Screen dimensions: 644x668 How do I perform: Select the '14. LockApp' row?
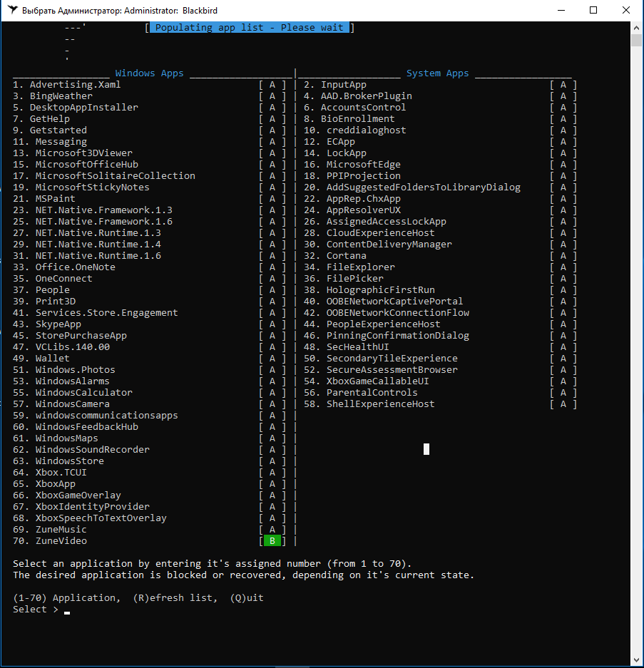coord(440,153)
